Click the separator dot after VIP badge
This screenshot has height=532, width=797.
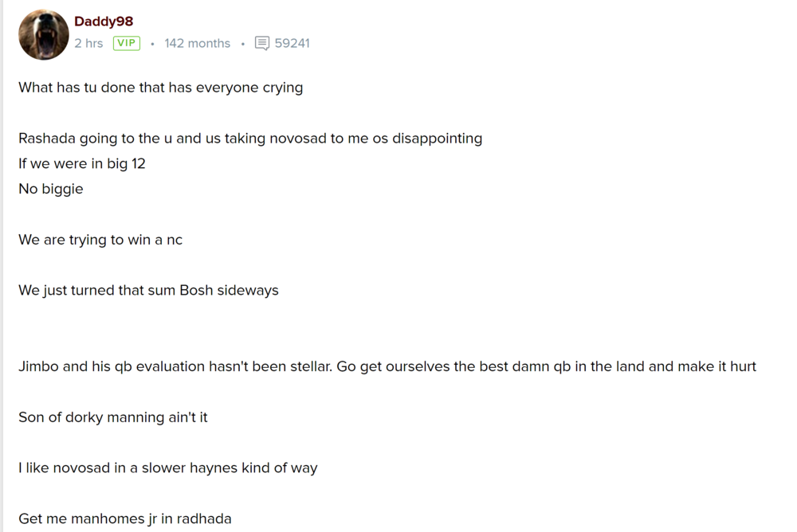(x=151, y=44)
